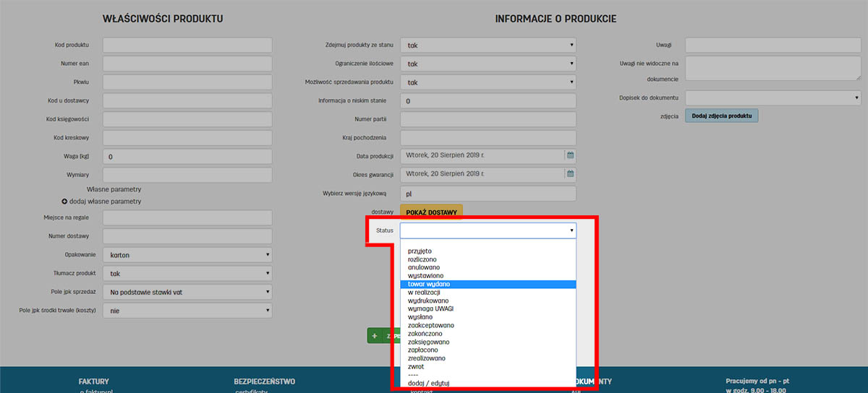This screenshot has width=868, height=393.
Task: Focus the Kod produktu input field
Action: coord(187,45)
